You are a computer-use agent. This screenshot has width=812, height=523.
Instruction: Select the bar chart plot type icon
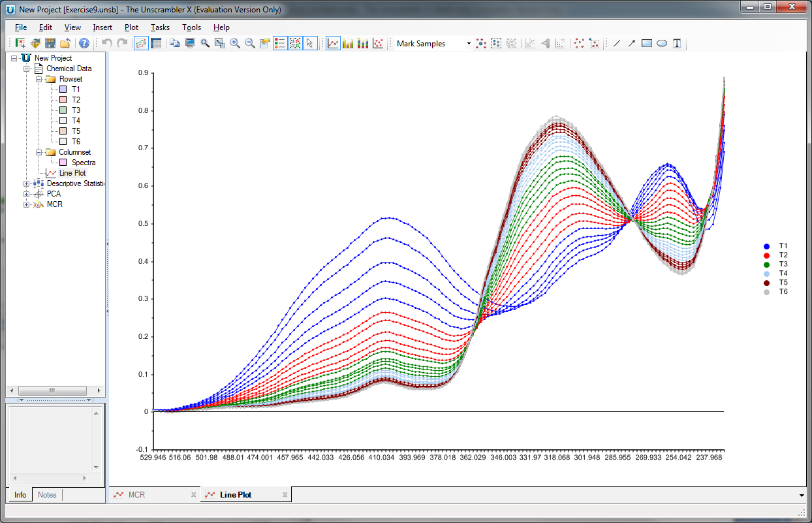348,44
